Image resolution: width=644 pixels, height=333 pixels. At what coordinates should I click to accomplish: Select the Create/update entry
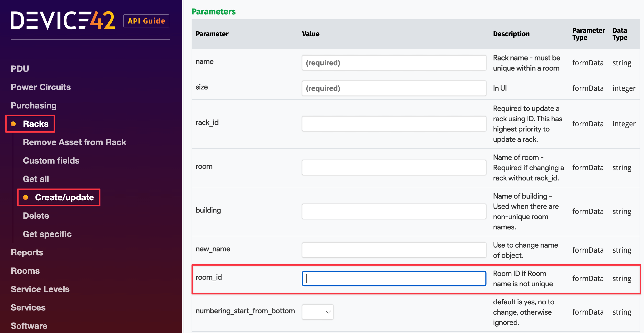pyautogui.click(x=64, y=197)
